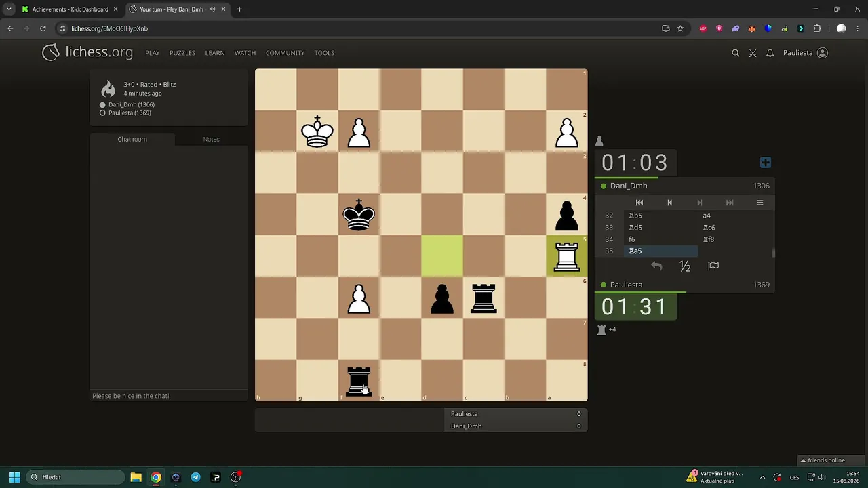Open the notifications bell
868x488 pixels.
pos(770,53)
